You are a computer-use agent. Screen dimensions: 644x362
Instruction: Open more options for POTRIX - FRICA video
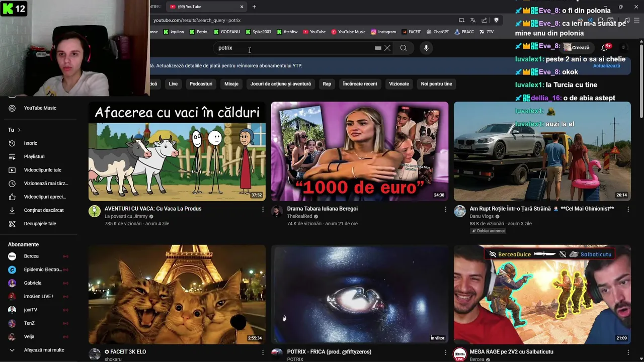pyautogui.click(x=445, y=352)
